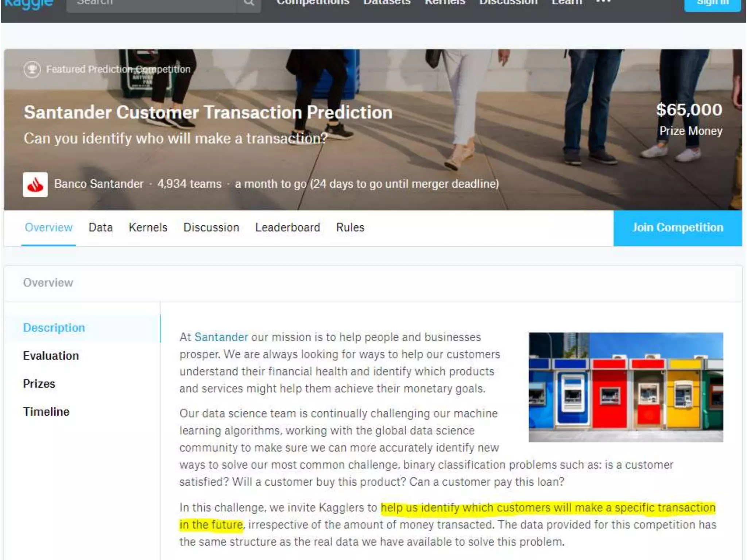Click the Banco Santander flame logo
This screenshot has width=747, height=560.
coord(35,184)
